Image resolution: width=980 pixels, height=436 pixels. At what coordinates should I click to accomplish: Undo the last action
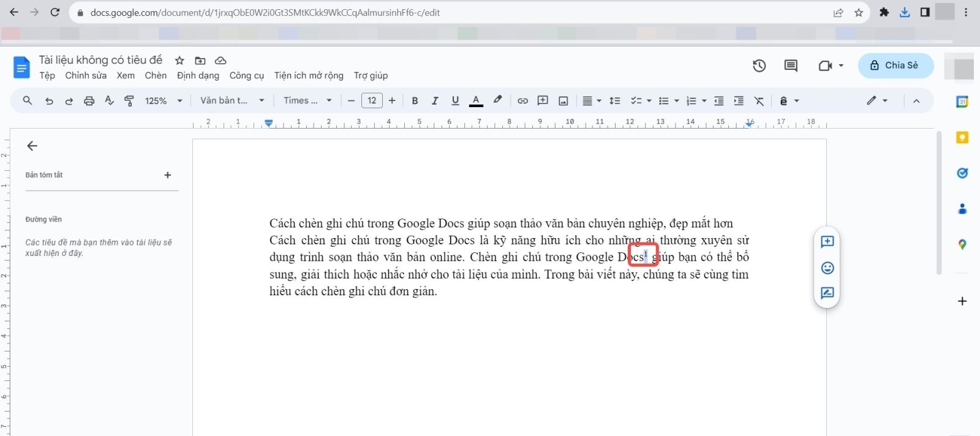coord(49,101)
